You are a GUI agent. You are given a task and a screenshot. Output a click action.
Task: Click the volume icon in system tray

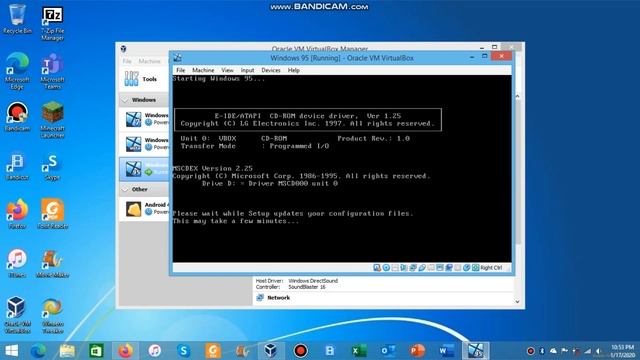click(598, 351)
